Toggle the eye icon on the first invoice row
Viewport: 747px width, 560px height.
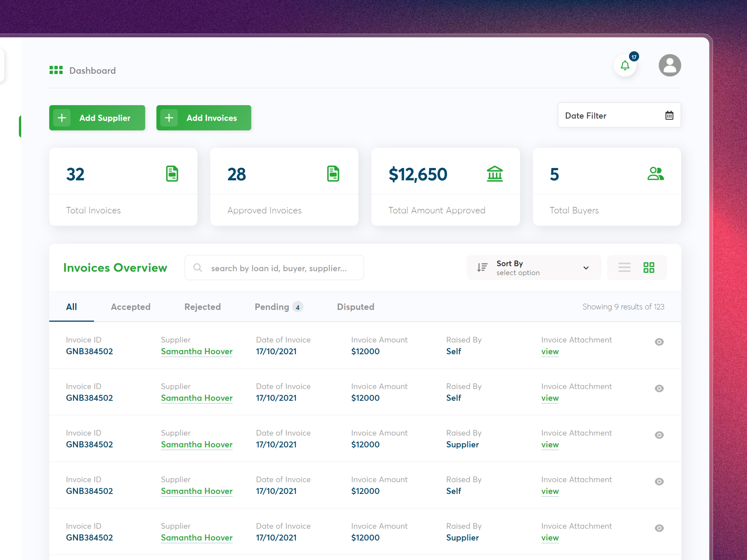(659, 342)
